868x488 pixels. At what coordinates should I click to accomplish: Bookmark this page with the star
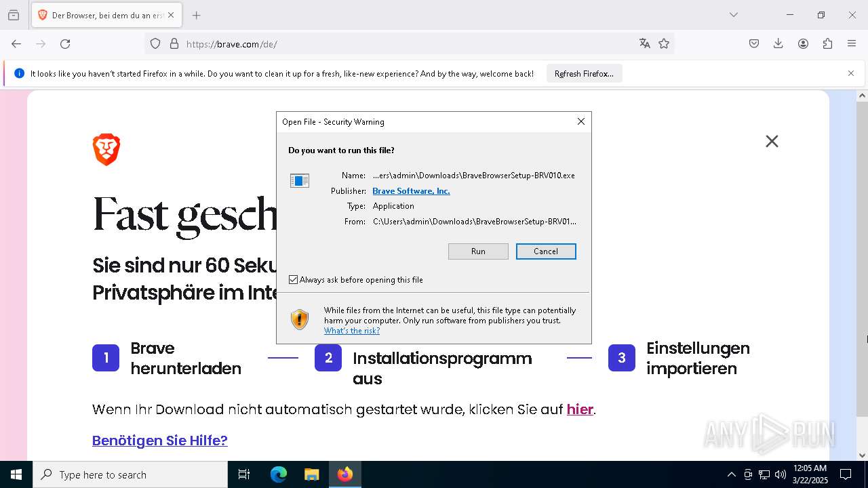(x=664, y=44)
